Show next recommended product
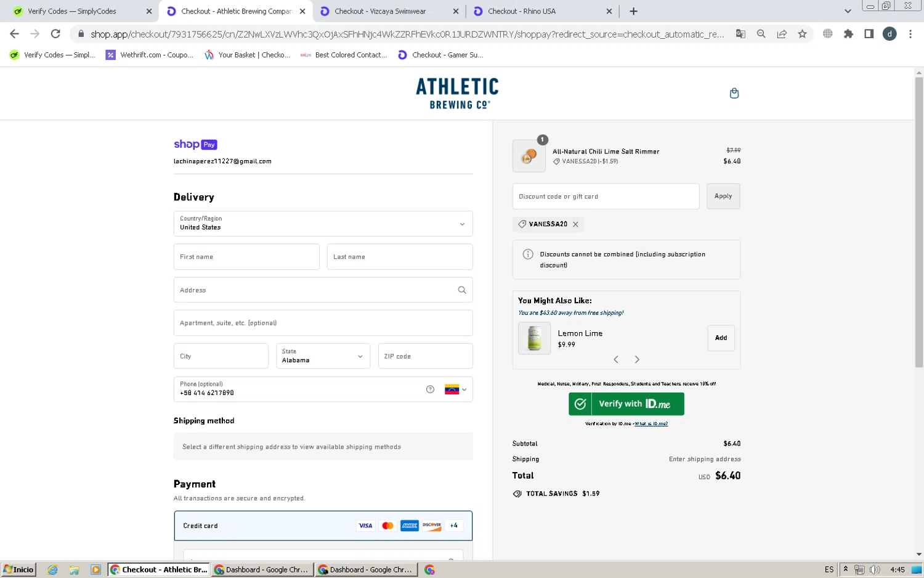This screenshot has height=578, width=924. (637, 359)
